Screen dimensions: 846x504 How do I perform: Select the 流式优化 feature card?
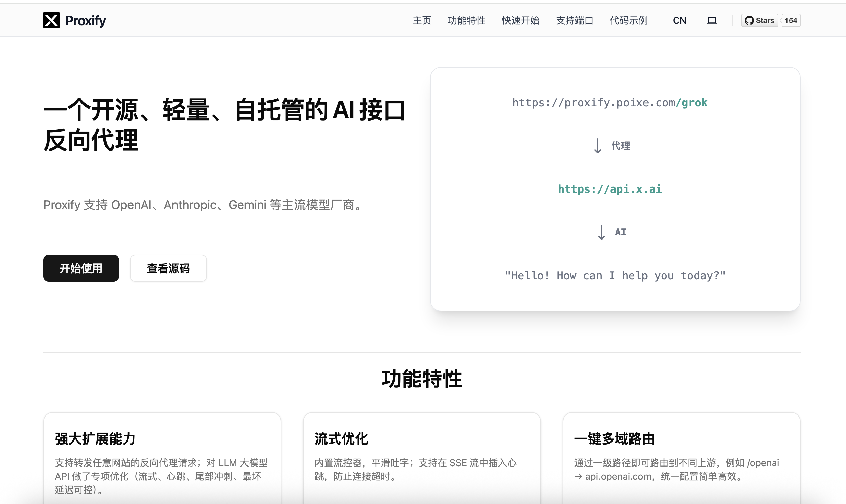(421, 458)
